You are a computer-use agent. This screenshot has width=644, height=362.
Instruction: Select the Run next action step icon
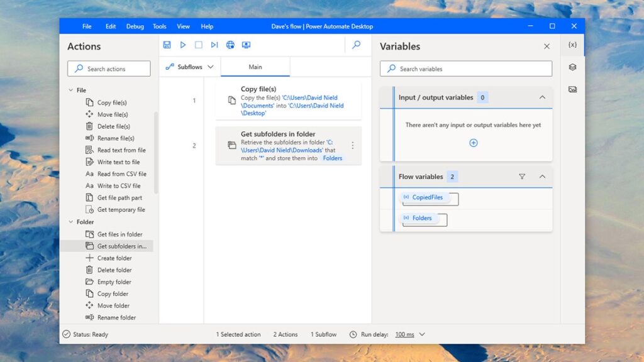214,45
